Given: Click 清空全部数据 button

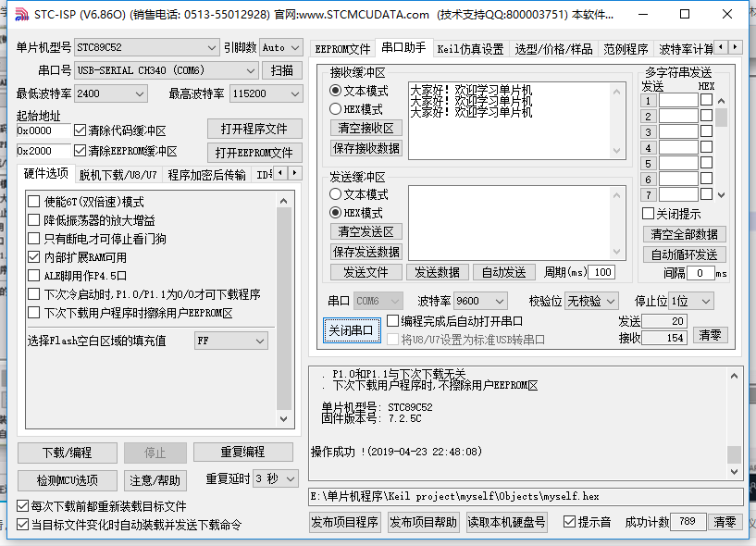Looking at the screenshot, I should 684,234.
